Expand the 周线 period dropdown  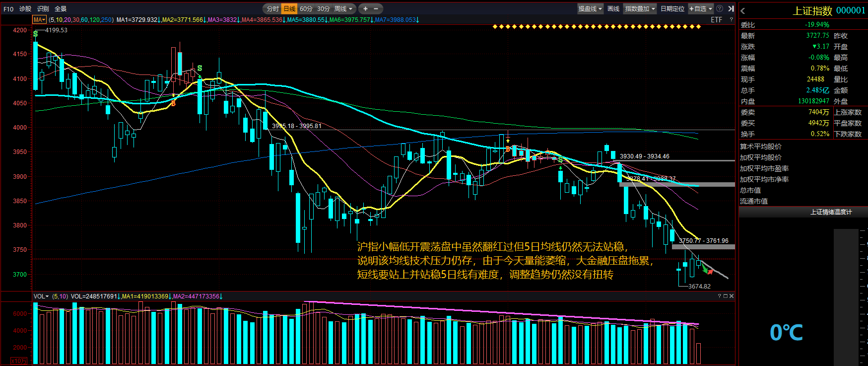click(343, 9)
